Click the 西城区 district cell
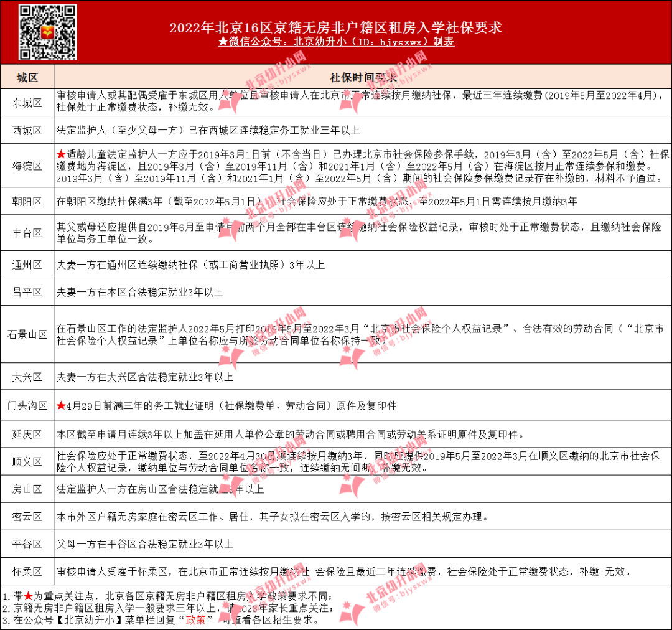672x630 pixels. click(x=27, y=130)
